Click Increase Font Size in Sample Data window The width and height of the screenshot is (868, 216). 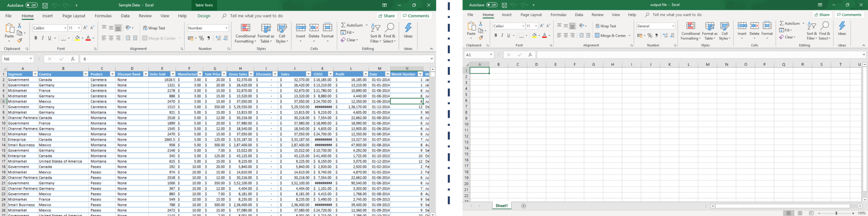tap(85, 28)
